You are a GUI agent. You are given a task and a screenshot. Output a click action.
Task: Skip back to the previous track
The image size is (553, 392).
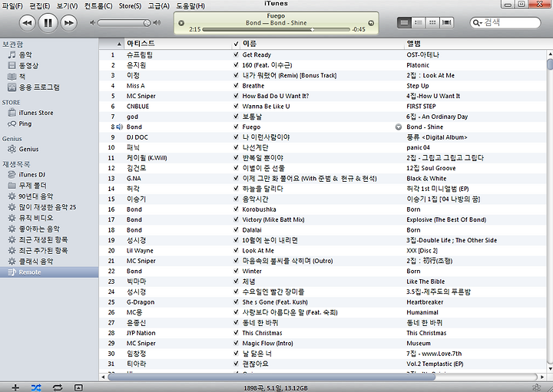[x=27, y=23]
